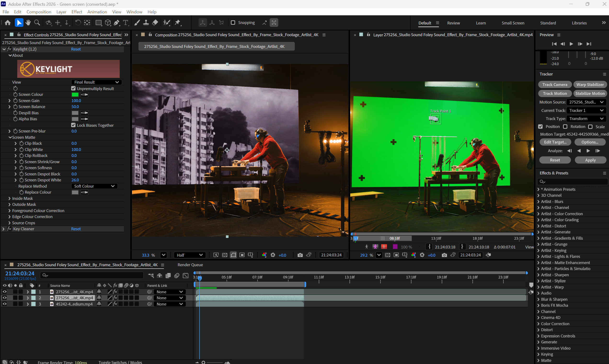Click the Home icon in toolbar
This screenshot has width=609, height=364.
click(8, 23)
